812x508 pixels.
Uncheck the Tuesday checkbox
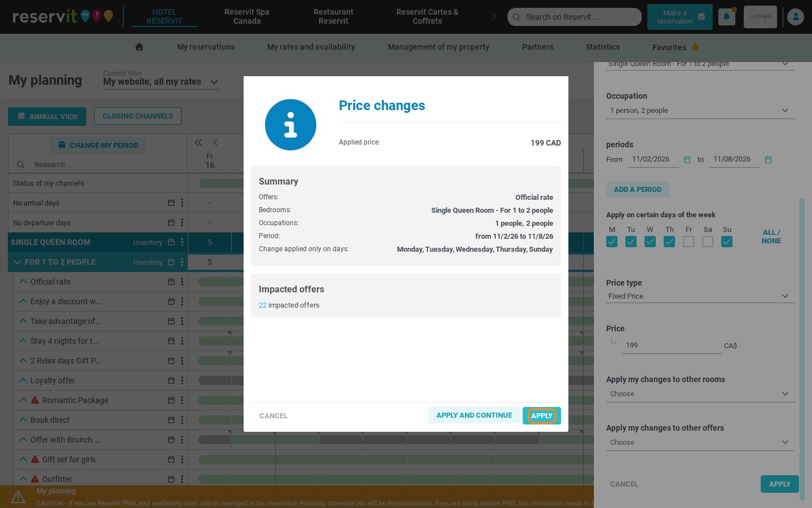[x=631, y=242]
